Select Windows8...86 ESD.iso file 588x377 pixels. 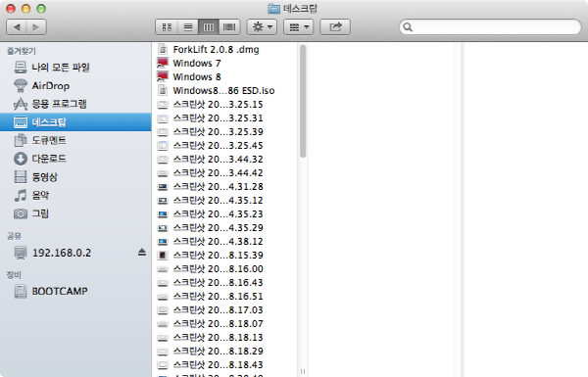(x=225, y=90)
